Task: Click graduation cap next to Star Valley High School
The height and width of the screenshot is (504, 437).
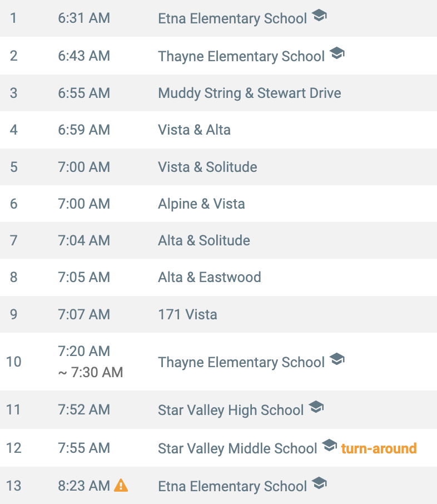Action: pos(316,407)
